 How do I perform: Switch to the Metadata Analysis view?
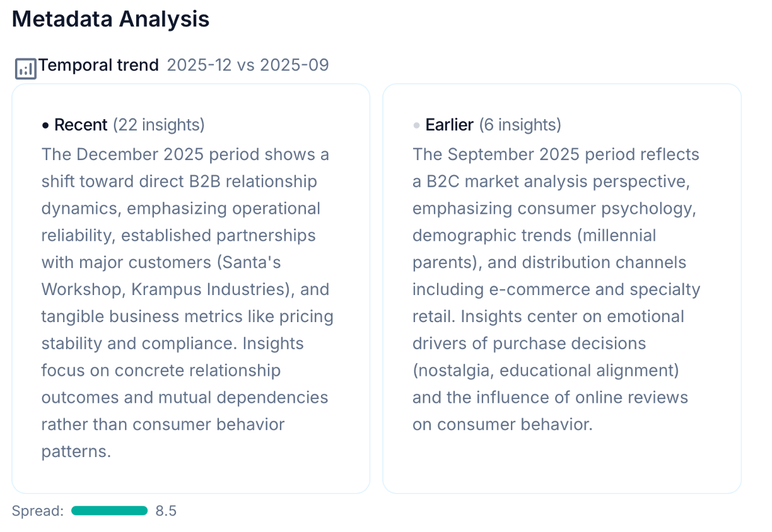(x=110, y=19)
